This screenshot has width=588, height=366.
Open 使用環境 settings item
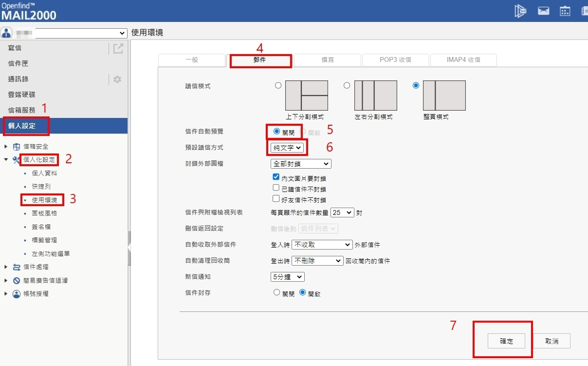point(44,200)
